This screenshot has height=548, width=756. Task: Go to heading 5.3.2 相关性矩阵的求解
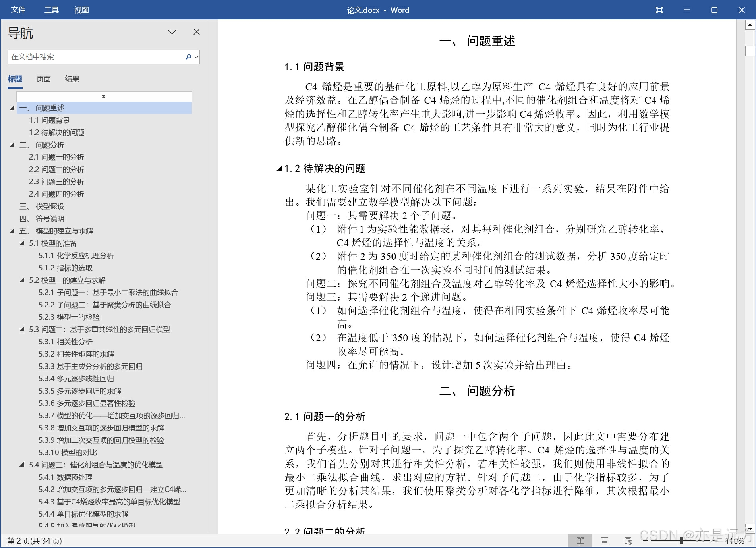[76, 354]
